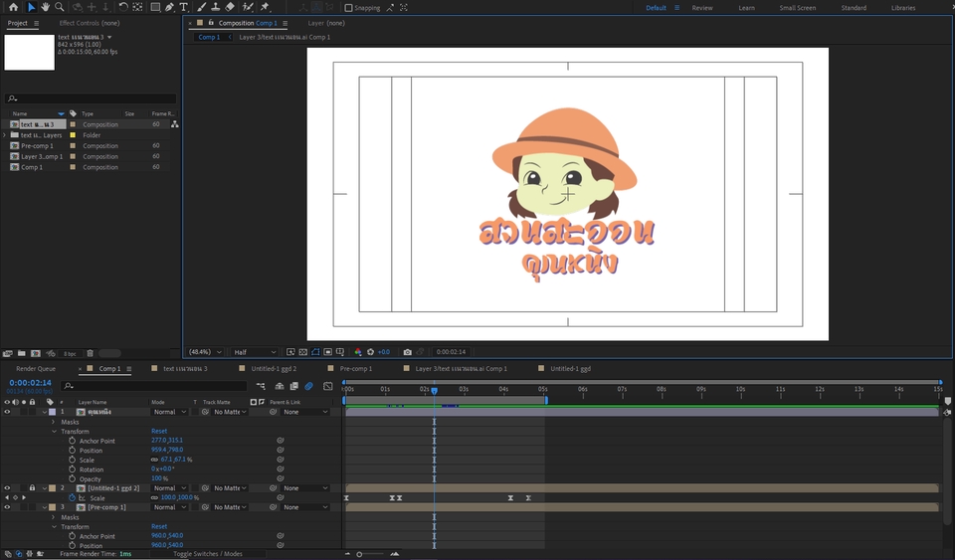Click the 04s mark on the time ruler
The width and height of the screenshot is (955, 560).
(503, 389)
